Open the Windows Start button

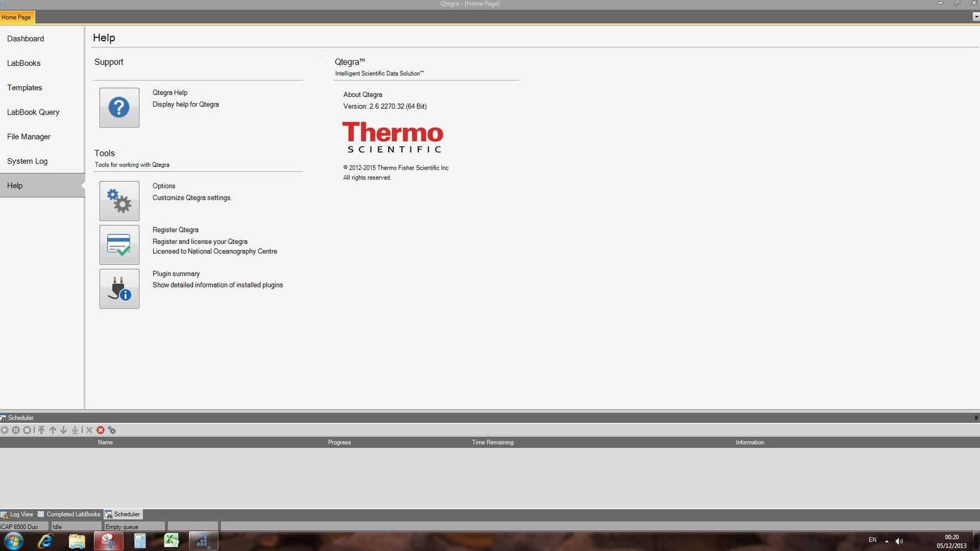click(x=14, y=541)
